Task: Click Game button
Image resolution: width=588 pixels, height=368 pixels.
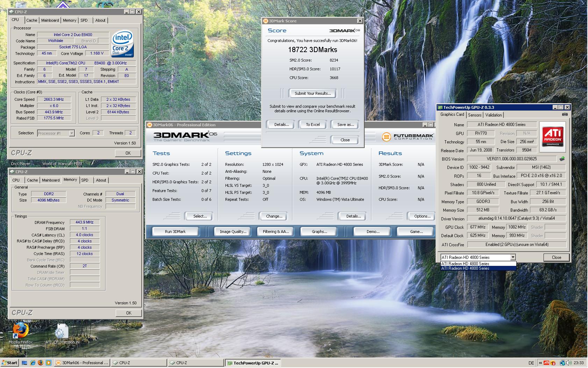Action: pos(416,232)
